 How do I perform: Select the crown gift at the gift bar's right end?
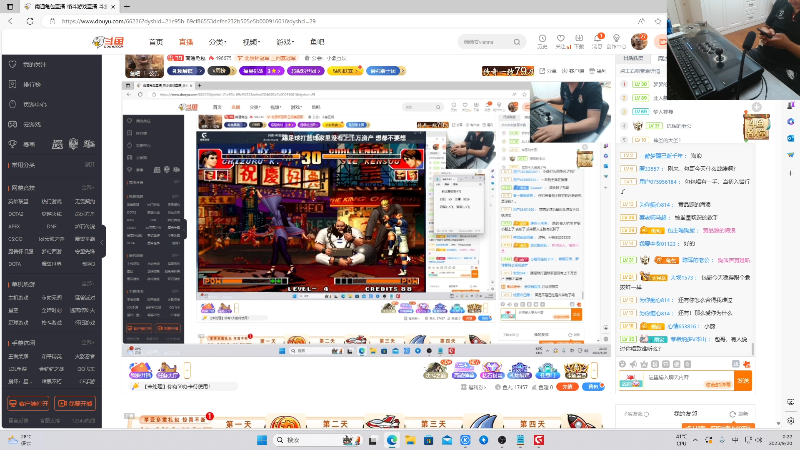point(576,370)
